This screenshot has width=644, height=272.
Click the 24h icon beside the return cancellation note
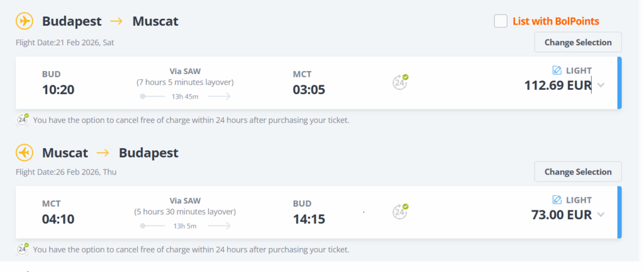(23, 249)
